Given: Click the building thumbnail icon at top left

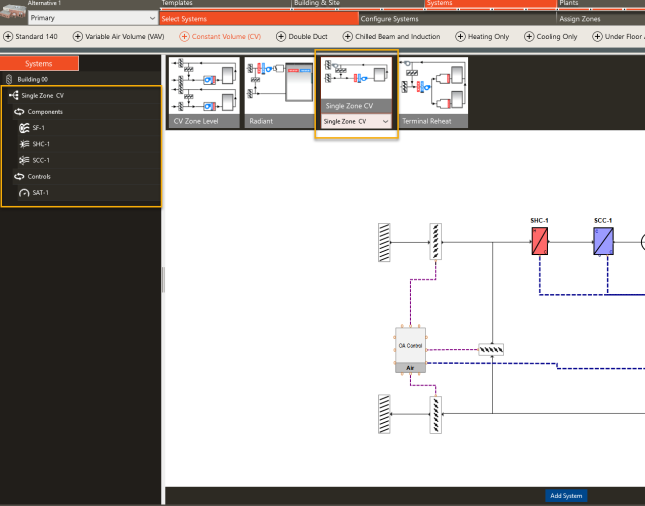Looking at the screenshot, I should click(x=13, y=11).
